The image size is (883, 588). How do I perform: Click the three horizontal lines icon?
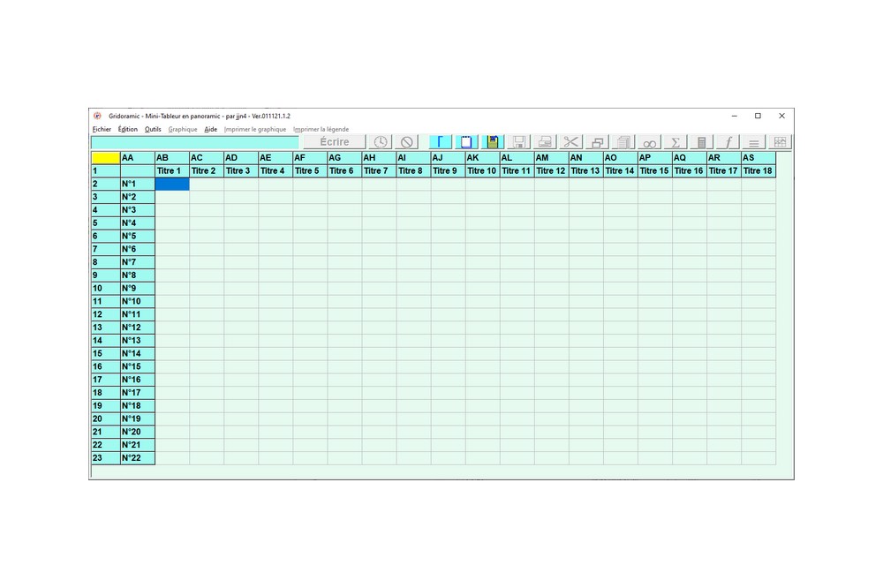click(x=753, y=142)
